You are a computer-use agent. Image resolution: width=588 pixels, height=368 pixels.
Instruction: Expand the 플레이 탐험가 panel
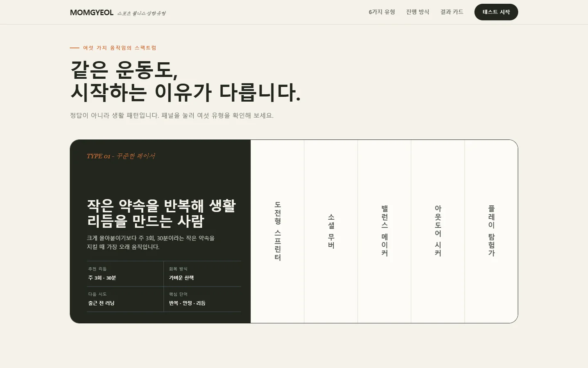pyautogui.click(x=491, y=231)
